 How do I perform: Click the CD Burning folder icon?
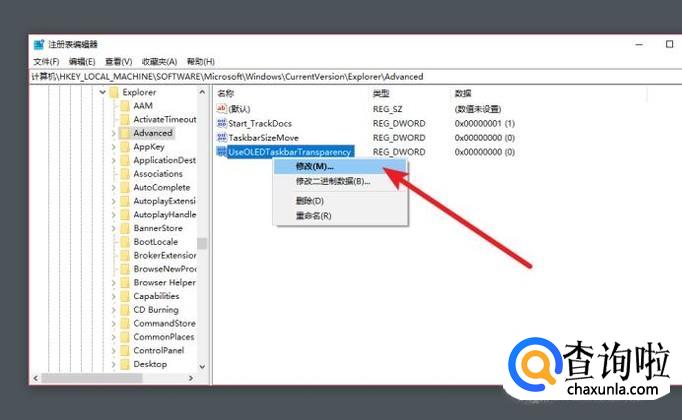click(x=125, y=310)
